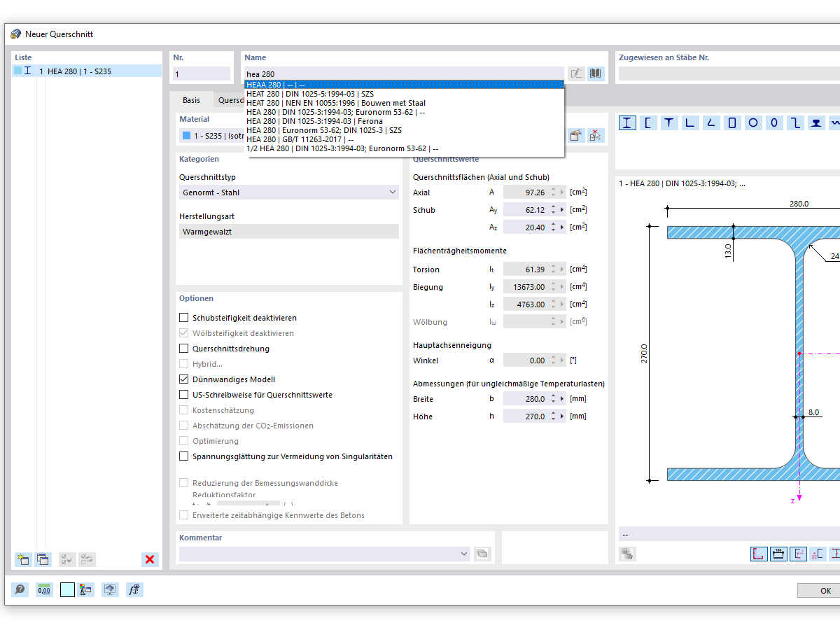Click the select all checkmarks icon
840x630 pixels.
[67, 559]
